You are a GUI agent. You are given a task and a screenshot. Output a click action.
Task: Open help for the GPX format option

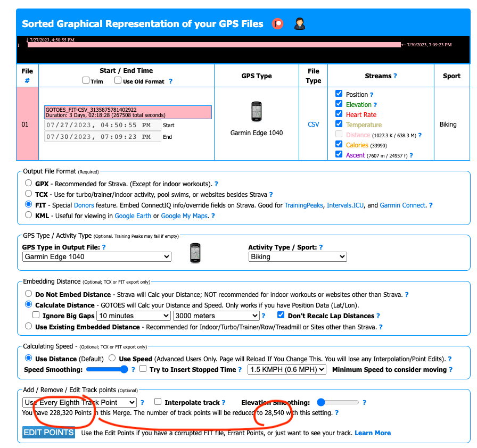(216, 184)
